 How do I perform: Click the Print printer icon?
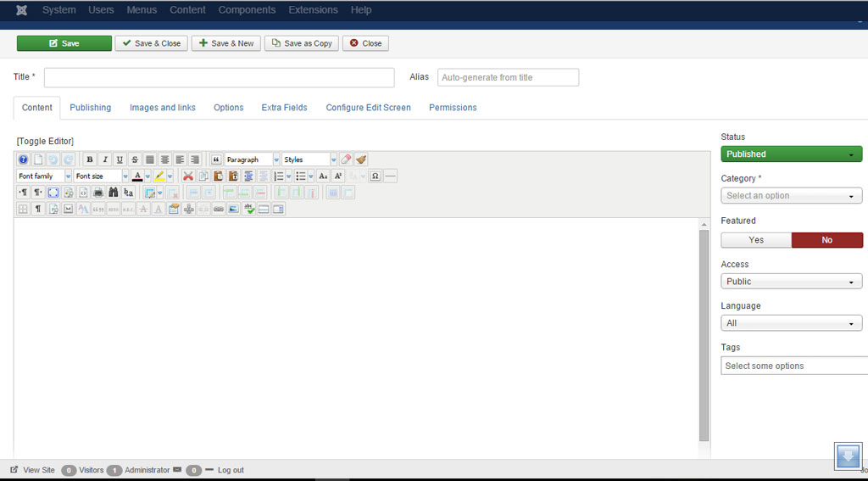tap(98, 193)
